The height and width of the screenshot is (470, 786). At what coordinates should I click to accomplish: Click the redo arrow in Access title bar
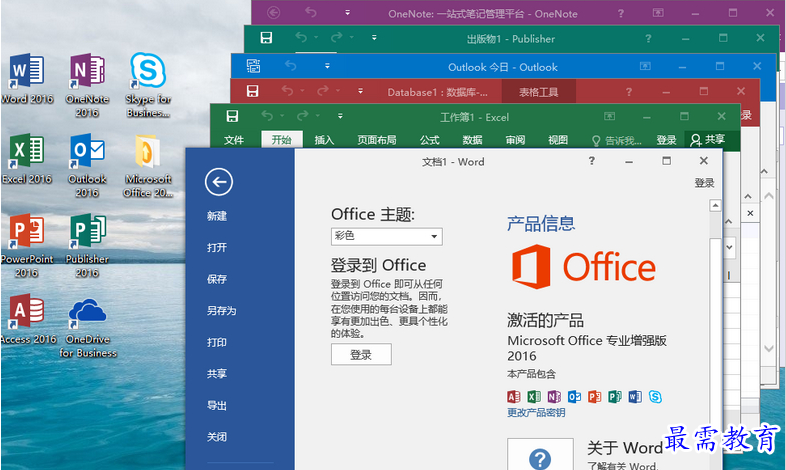click(x=322, y=91)
